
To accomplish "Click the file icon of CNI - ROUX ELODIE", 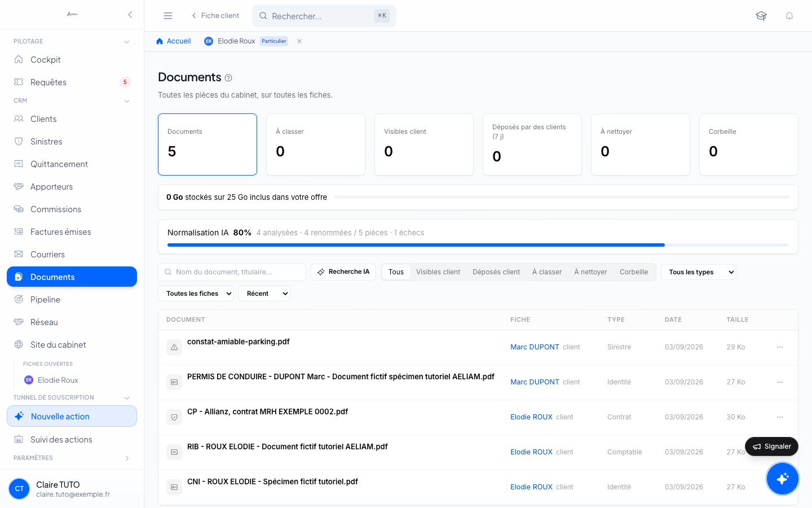I will [x=174, y=487].
